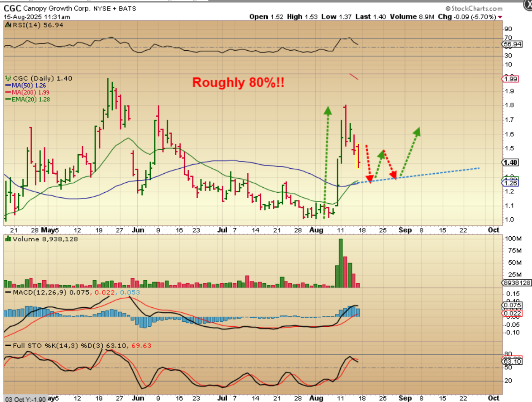Click the icon beside the Full STO label

pos(7,345)
